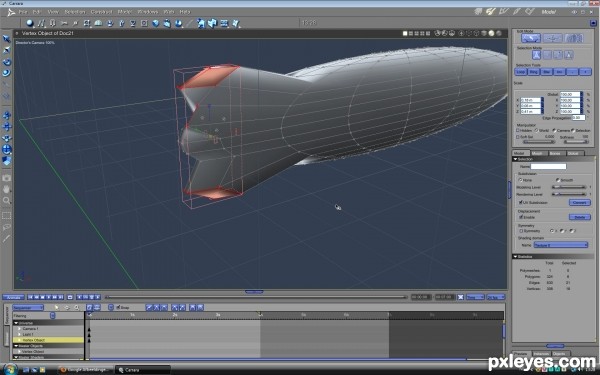600x375 pixels.
Task: Switch to Carrara taskbar button
Action: [142, 370]
